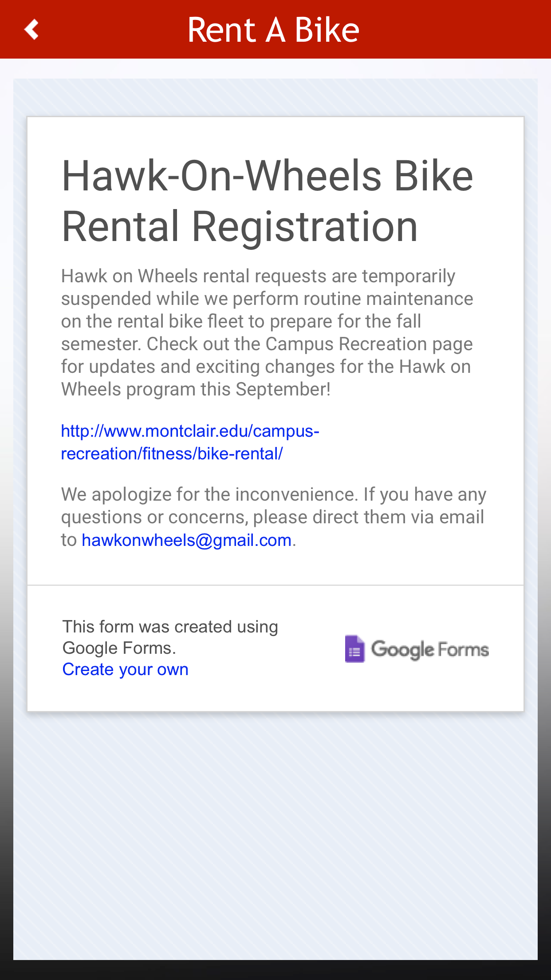Tap the "Google Forms." text beside the logo
Viewport: 551px width, 980px height.
(x=119, y=648)
